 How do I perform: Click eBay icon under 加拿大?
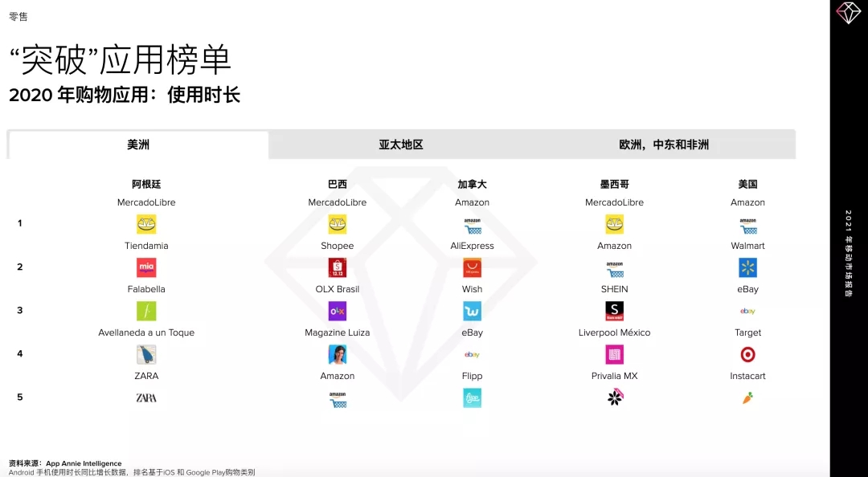[473, 355]
